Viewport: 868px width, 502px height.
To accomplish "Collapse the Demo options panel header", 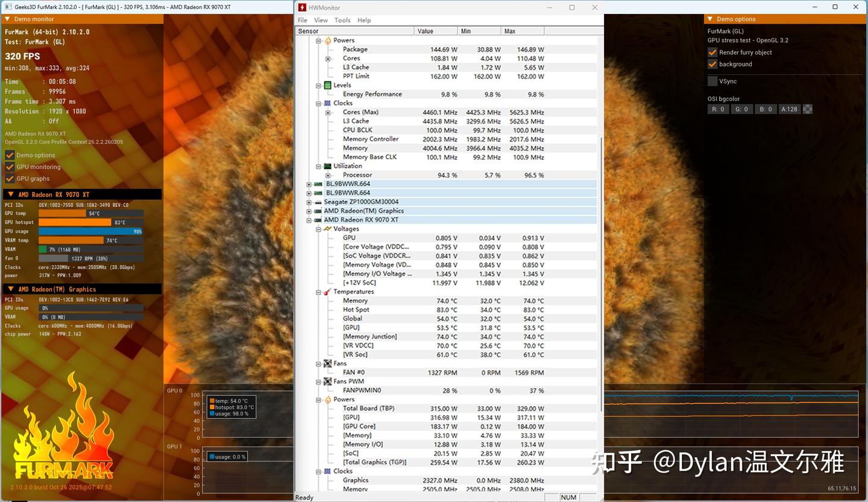I will click(711, 19).
